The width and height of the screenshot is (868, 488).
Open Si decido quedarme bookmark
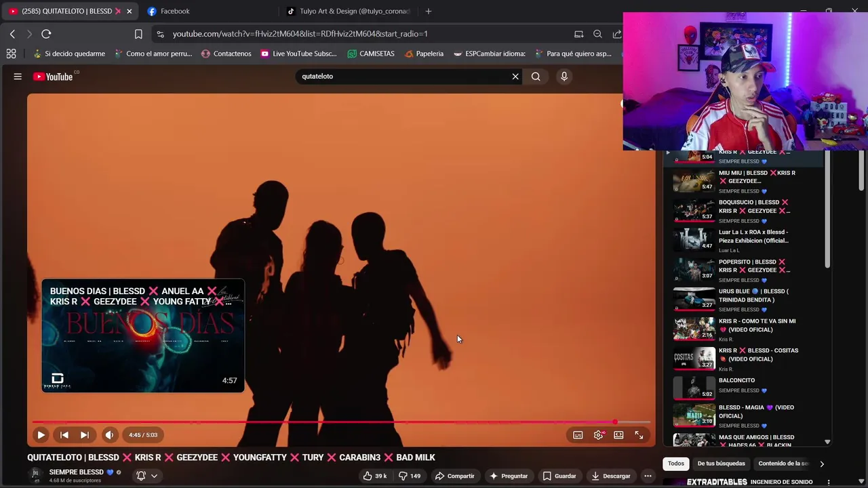pos(69,54)
